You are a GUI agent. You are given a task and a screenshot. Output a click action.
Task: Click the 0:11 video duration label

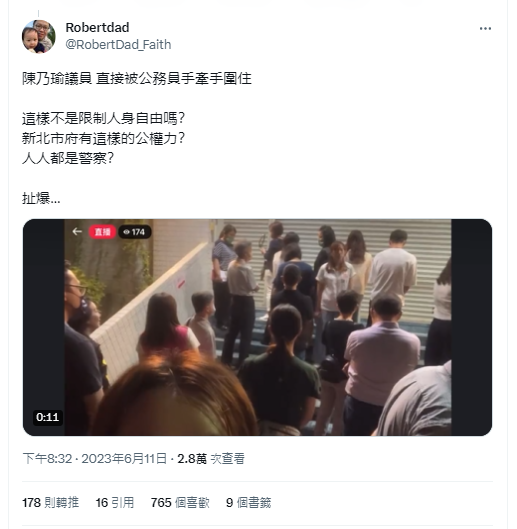[48, 417]
